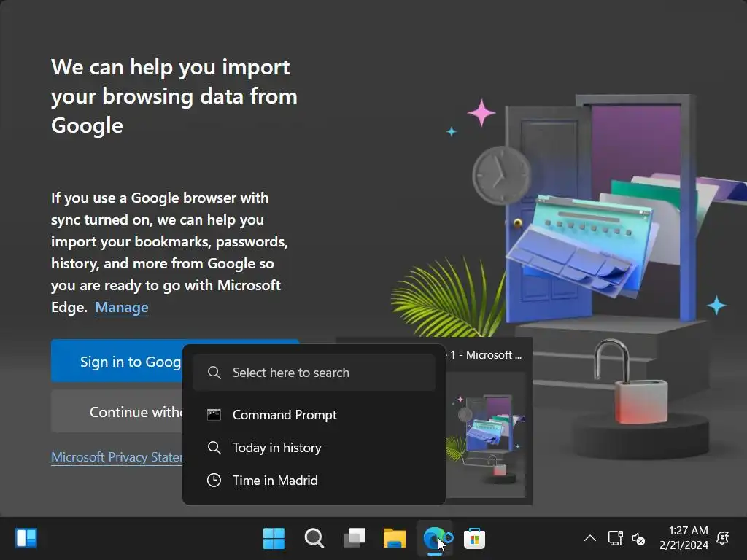This screenshot has width=747, height=560.
Task: Open the Microsoft Privacy Statement link
Action: coord(117,456)
